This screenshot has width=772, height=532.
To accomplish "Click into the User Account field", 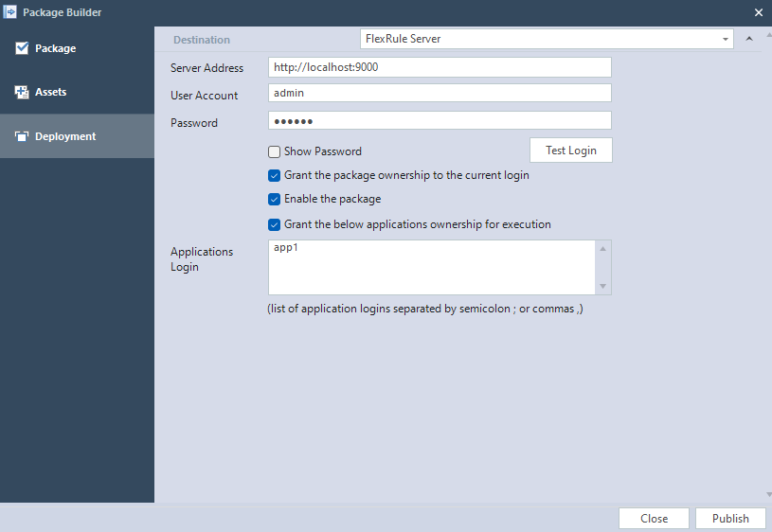I will [x=440, y=93].
